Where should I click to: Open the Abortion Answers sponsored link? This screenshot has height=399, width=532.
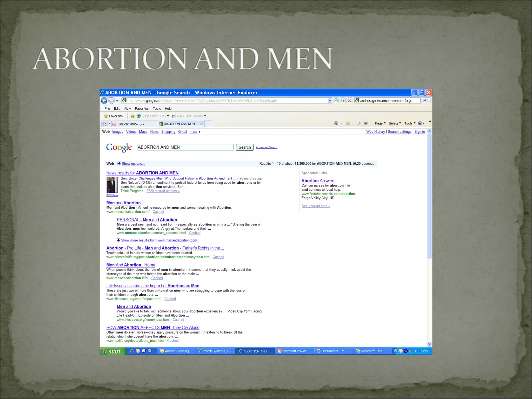click(x=318, y=181)
